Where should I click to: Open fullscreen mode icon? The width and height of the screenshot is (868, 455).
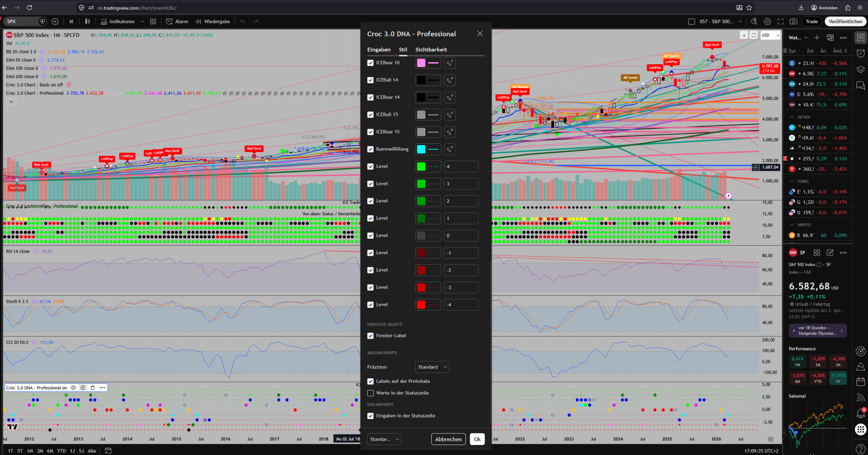[781, 22]
